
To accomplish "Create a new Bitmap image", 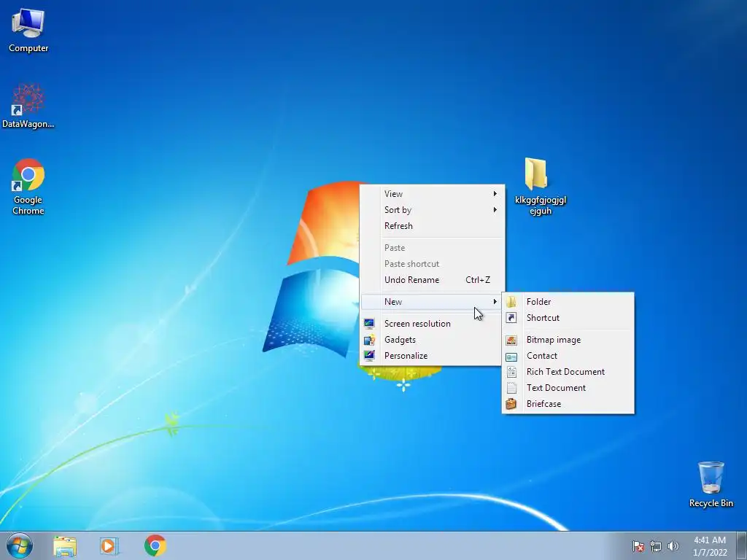I will point(568,340).
